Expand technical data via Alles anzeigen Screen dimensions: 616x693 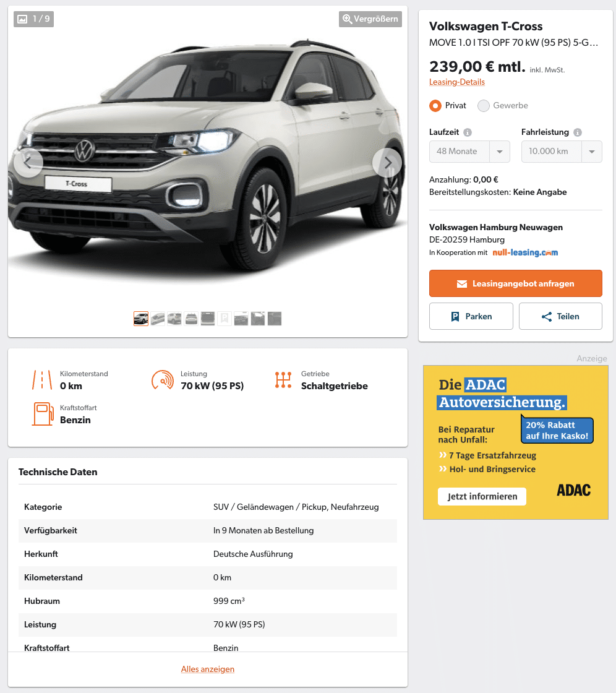[208, 669]
